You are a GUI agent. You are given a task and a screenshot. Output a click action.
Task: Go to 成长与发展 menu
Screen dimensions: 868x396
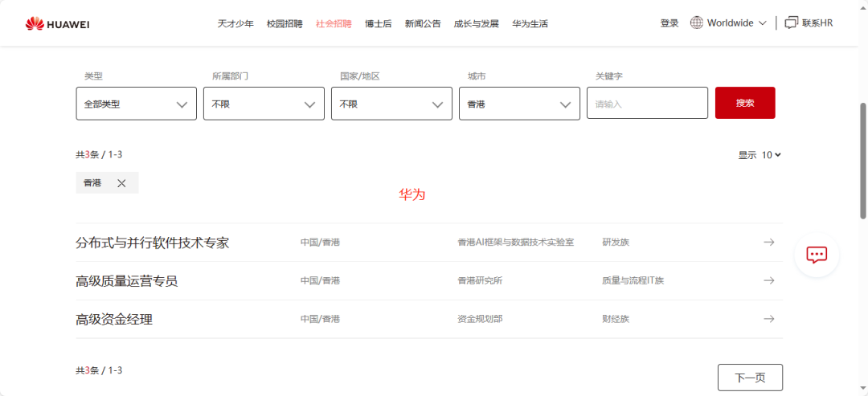476,24
